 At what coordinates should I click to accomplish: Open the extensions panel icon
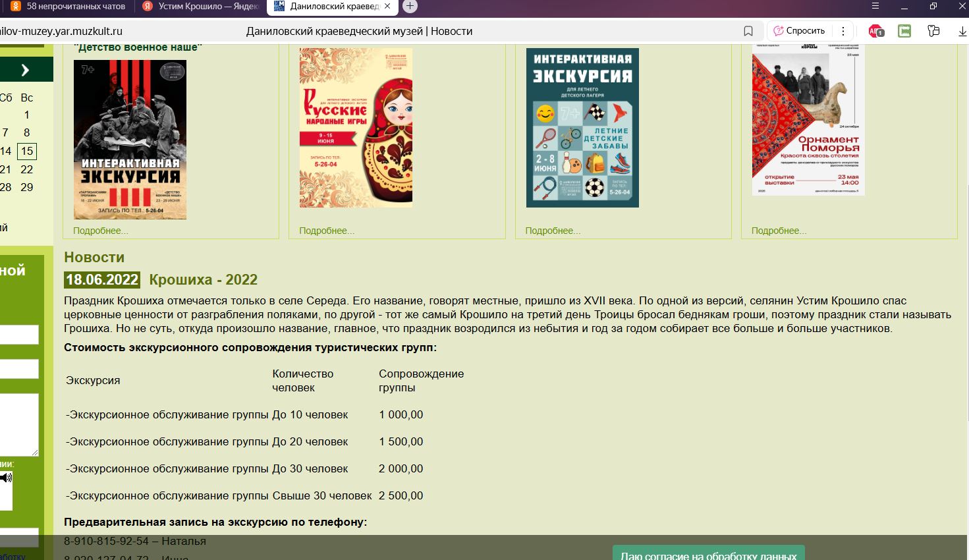933,31
